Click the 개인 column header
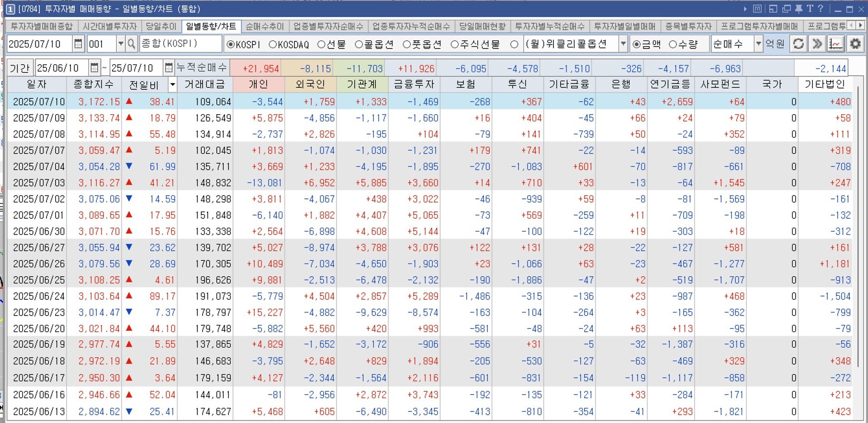 pyautogui.click(x=259, y=84)
